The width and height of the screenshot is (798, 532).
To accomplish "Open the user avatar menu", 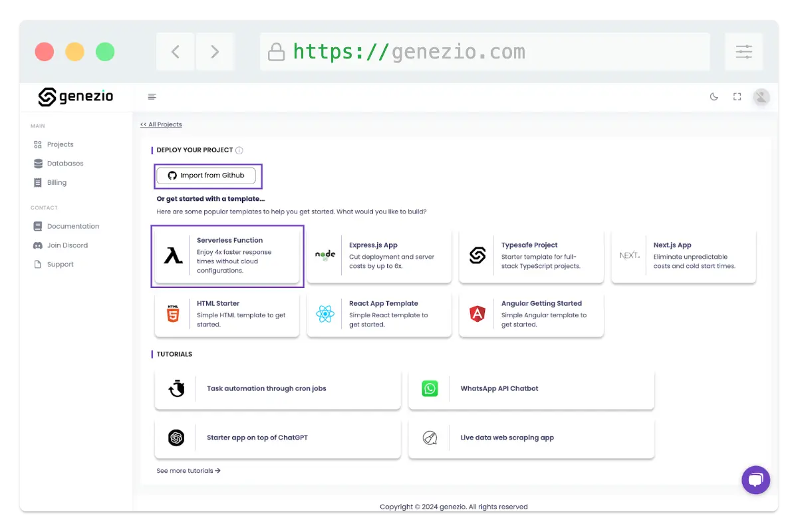I will tap(761, 97).
